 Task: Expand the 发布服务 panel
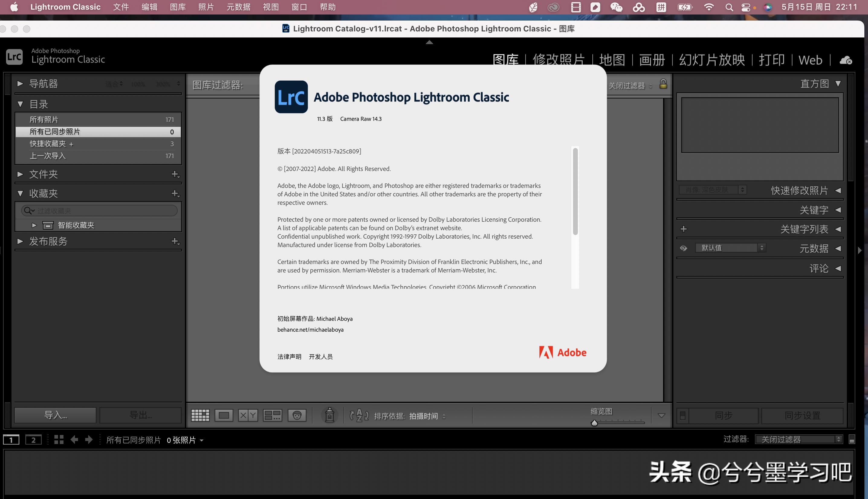20,241
